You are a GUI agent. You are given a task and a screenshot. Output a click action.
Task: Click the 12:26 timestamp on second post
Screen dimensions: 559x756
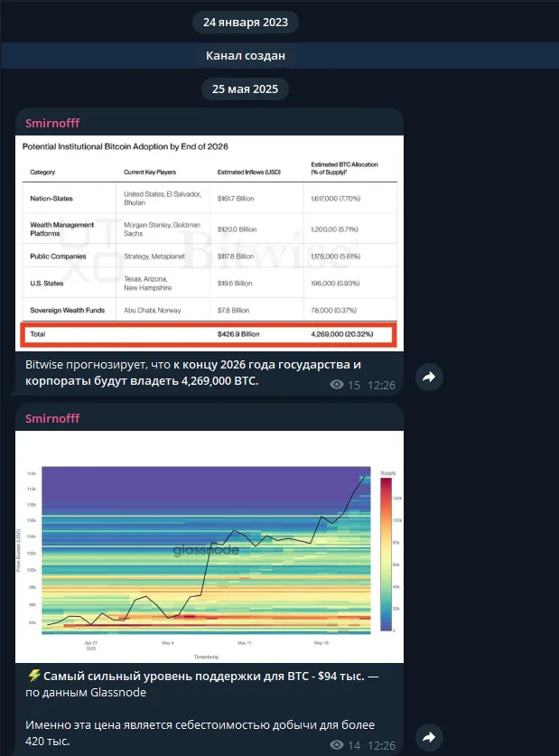381,745
